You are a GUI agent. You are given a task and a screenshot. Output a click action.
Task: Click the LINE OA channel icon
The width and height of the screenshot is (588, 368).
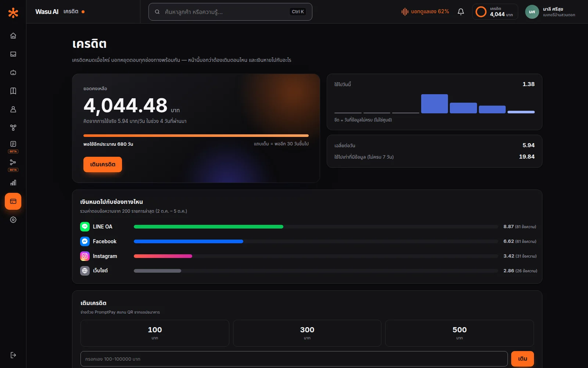[x=85, y=227]
